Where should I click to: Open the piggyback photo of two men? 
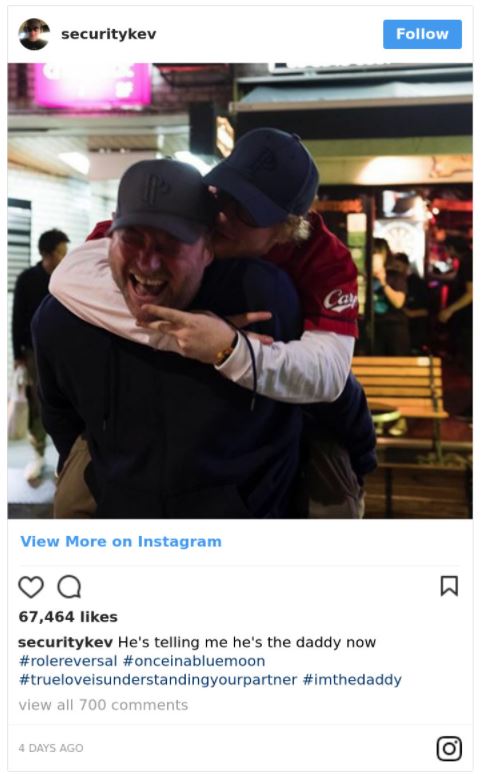click(x=240, y=291)
